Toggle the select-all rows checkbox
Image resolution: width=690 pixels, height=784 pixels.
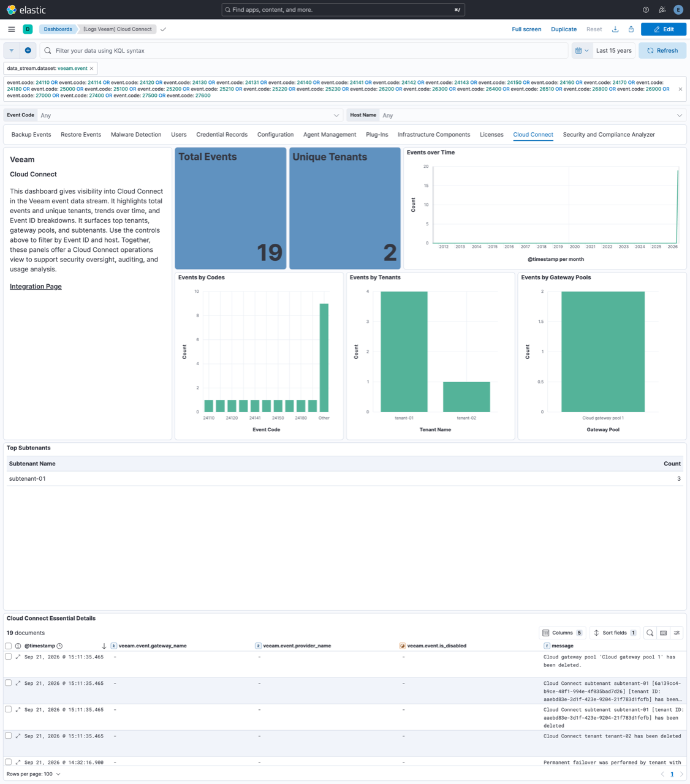click(x=9, y=646)
